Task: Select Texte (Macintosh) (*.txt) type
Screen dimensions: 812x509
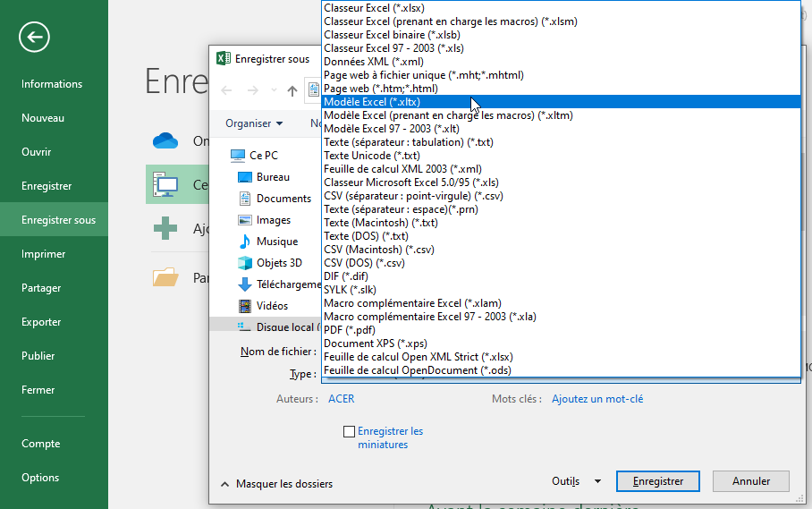Action: 561,223
